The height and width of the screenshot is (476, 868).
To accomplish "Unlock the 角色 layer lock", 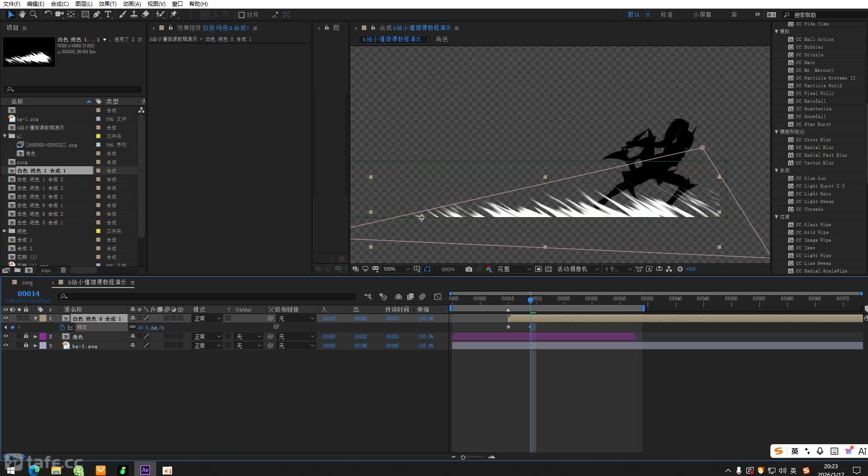I will (x=26, y=337).
